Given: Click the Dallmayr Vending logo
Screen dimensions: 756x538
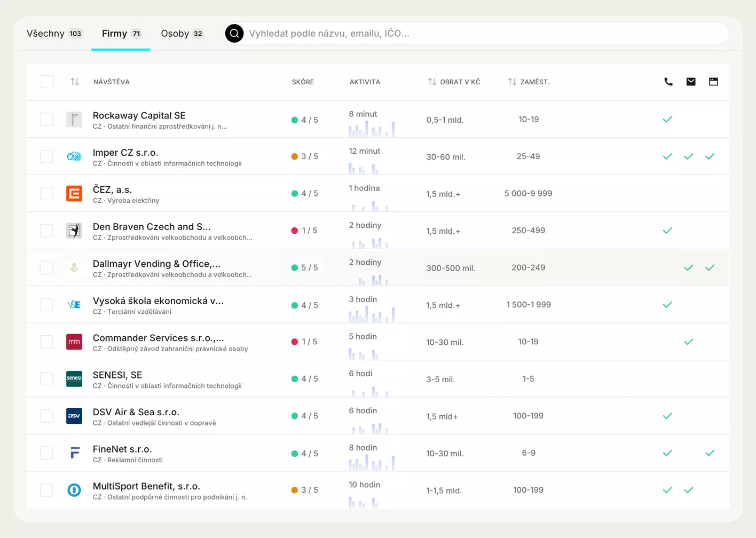Looking at the screenshot, I should point(74,267).
